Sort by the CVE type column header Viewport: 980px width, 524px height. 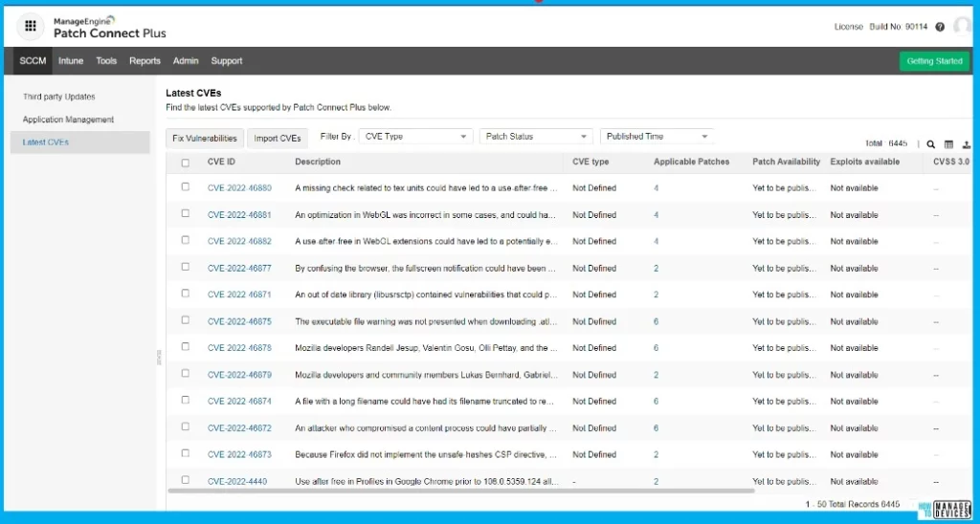pos(590,162)
